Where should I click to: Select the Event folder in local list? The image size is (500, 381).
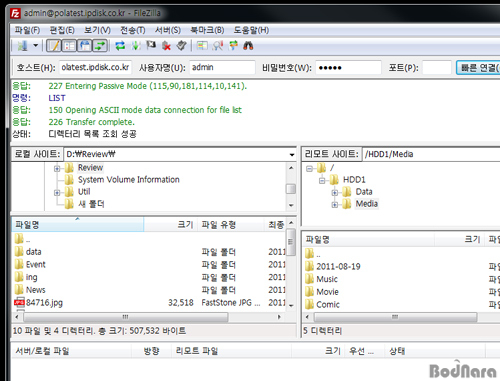[x=36, y=265]
